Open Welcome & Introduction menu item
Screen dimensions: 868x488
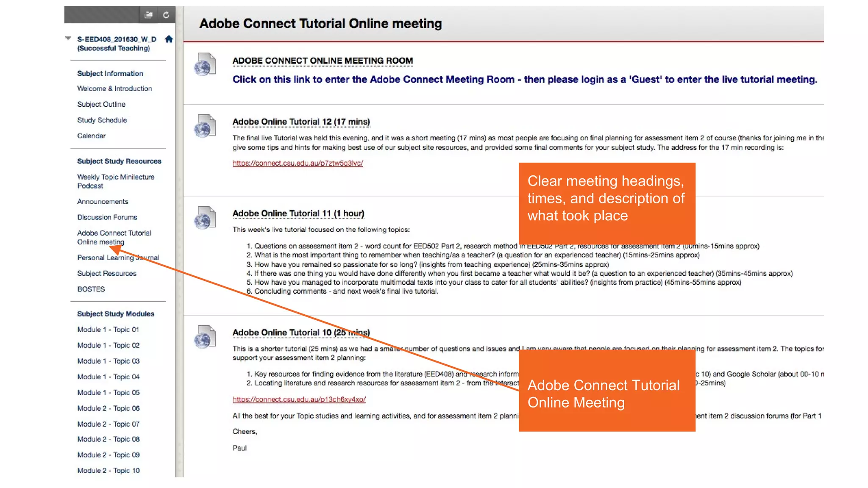click(x=114, y=89)
